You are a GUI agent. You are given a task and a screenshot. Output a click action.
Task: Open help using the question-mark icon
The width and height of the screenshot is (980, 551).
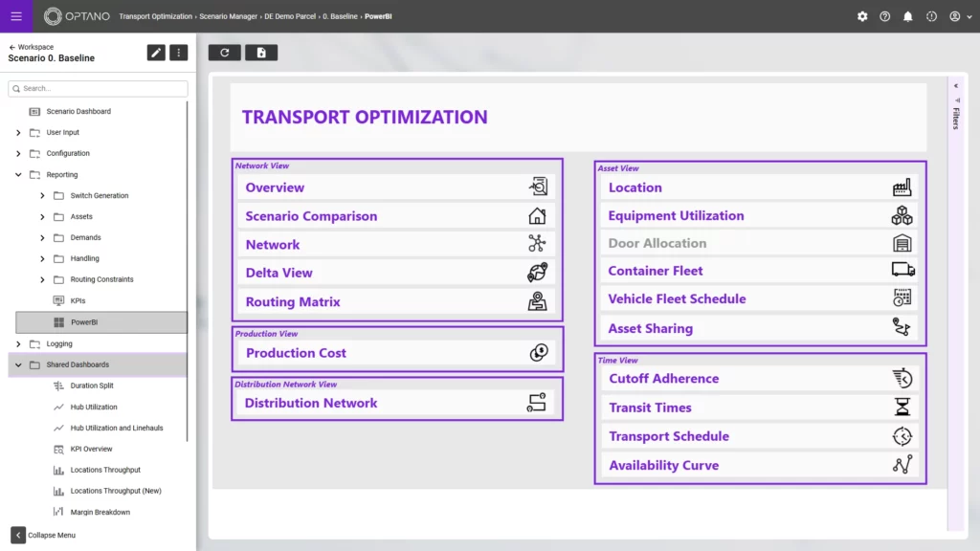tap(884, 16)
